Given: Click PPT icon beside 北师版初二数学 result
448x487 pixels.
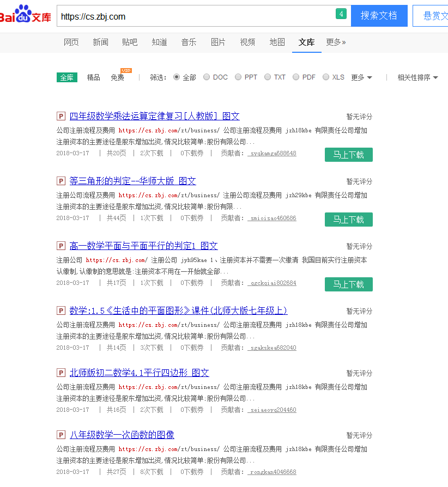Looking at the screenshot, I should 61,373.
